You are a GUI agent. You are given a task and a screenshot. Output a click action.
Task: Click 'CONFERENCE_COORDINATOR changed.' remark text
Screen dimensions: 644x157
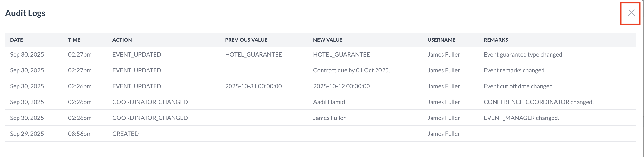click(539, 102)
